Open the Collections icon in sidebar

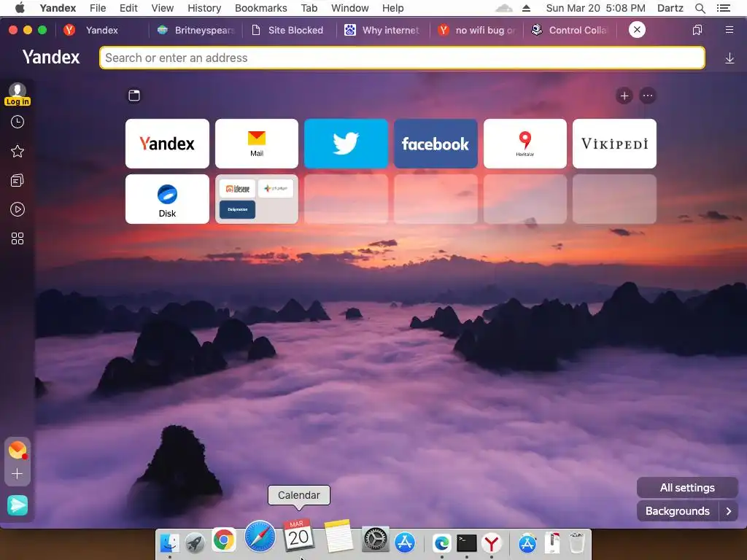(x=18, y=181)
